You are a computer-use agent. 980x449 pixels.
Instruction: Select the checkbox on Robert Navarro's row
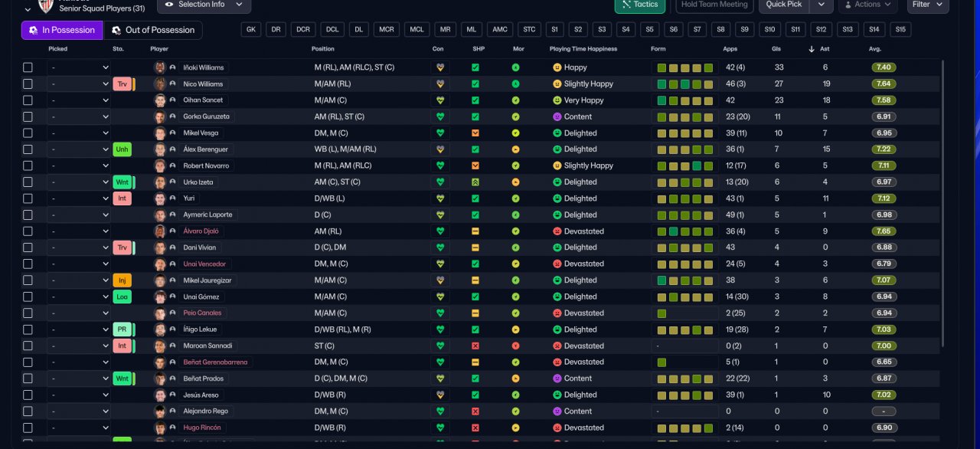28,166
